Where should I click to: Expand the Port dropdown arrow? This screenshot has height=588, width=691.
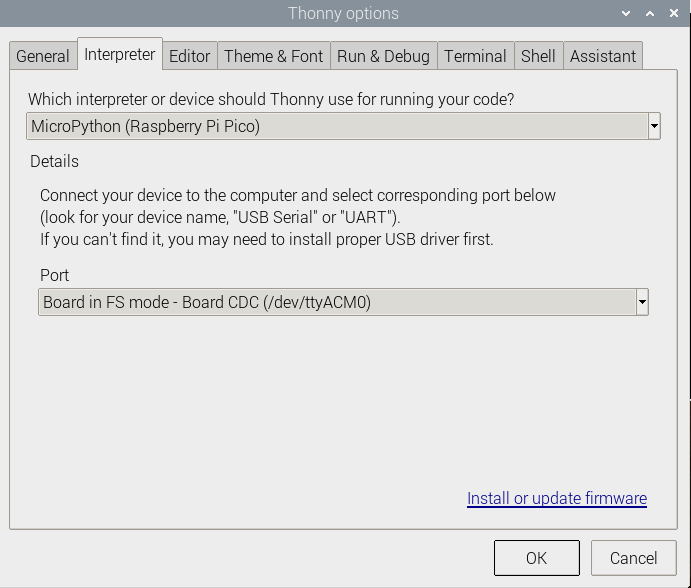tap(642, 302)
